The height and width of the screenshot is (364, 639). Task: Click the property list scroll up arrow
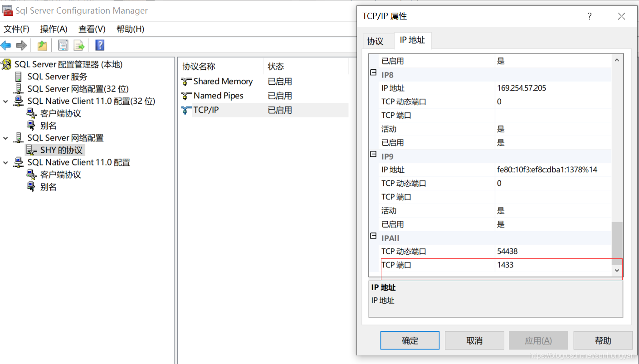(x=617, y=60)
